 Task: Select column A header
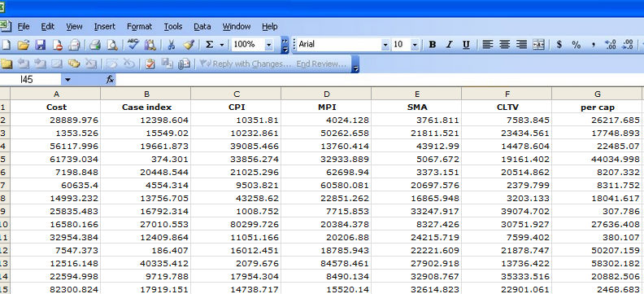[55, 94]
